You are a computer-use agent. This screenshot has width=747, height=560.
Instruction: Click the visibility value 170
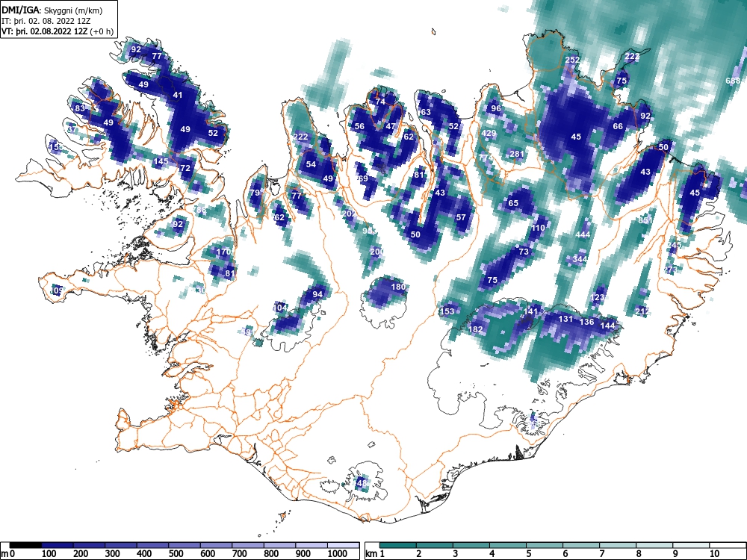tap(224, 252)
